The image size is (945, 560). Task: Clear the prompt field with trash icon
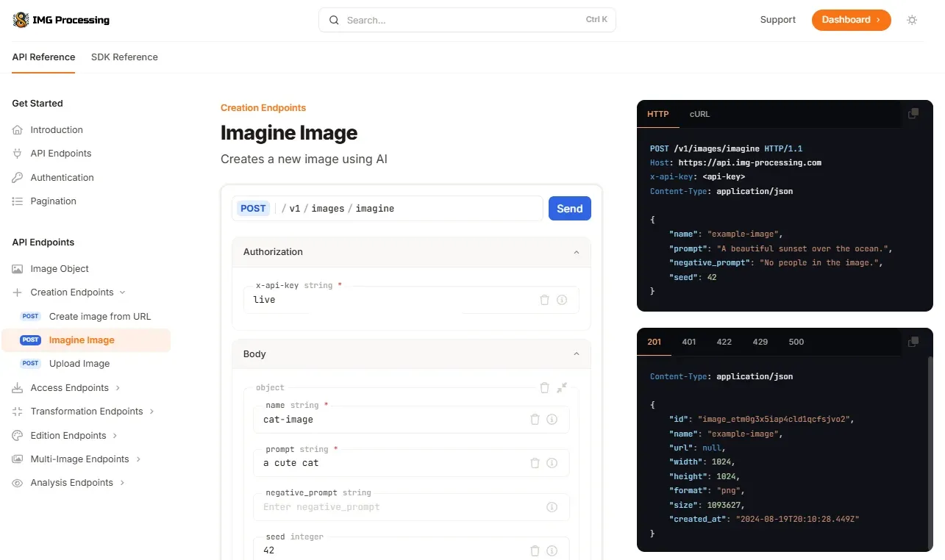click(535, 463)
